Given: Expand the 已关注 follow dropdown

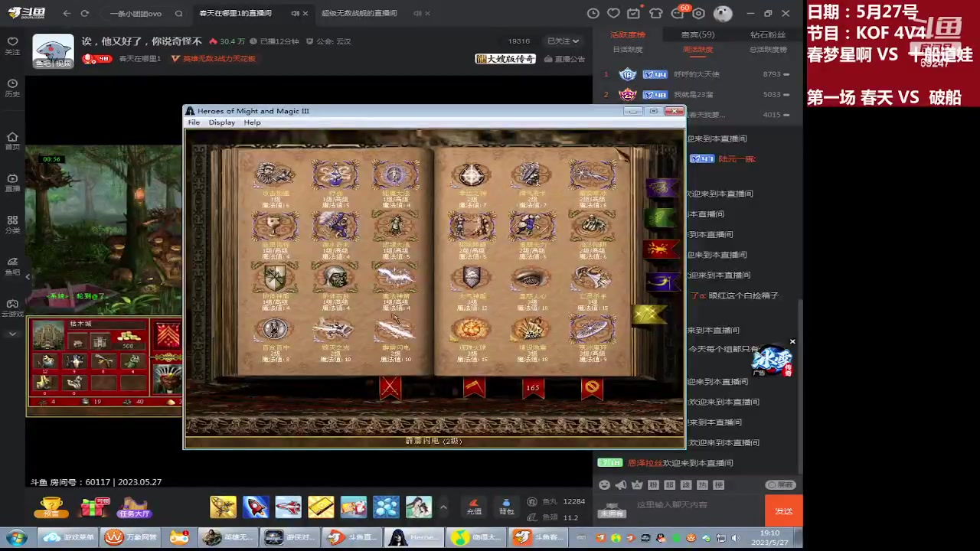Looking at the screenshot, I should click(x=563, y=41).
